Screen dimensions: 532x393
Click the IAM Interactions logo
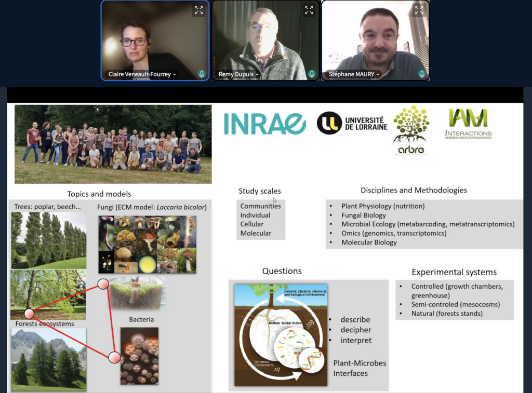coord(468,124)
